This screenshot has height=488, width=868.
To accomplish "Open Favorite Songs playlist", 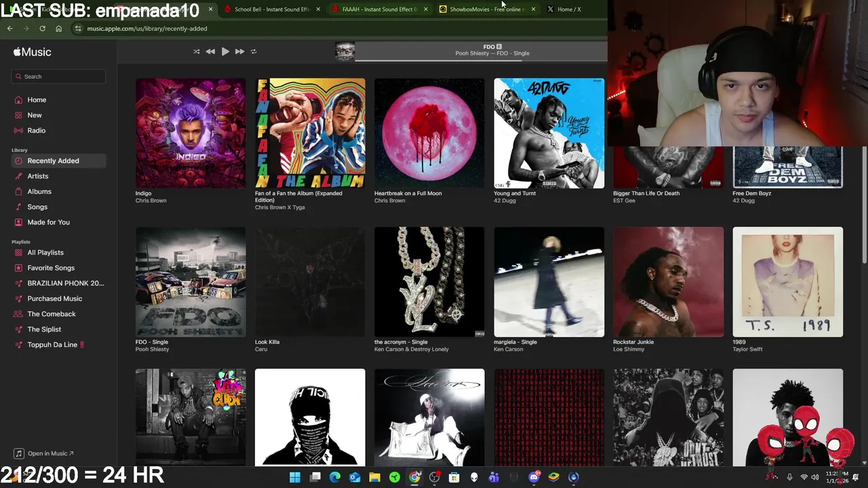I will (x=58, y=268).
